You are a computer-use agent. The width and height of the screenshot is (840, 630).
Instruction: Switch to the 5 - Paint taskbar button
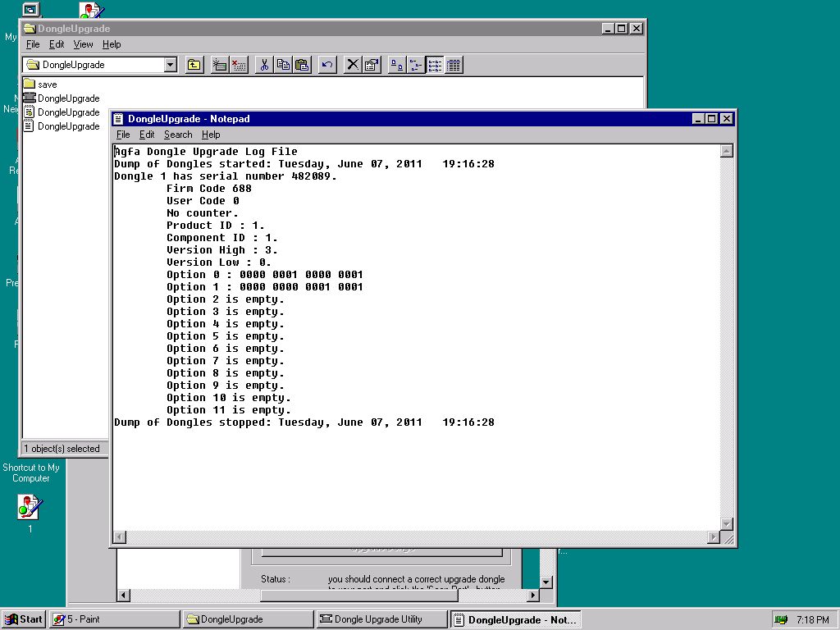pyautogui.click(x=115, y=619)
